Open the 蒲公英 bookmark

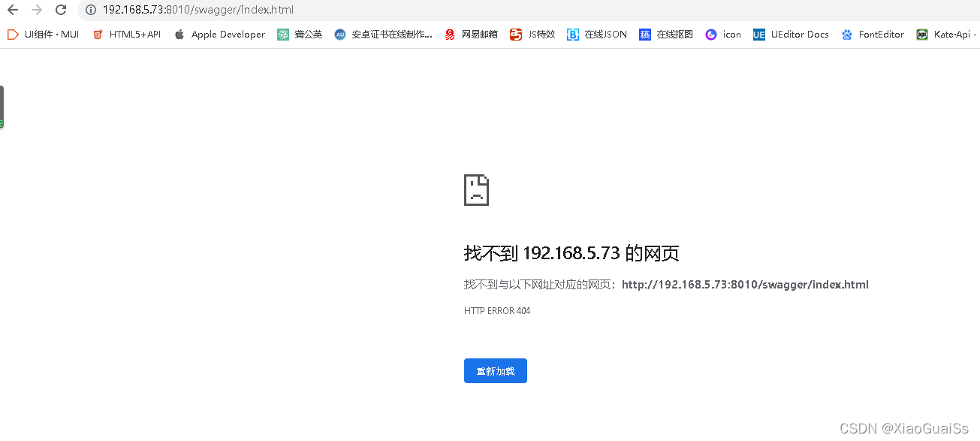[300, 34]
